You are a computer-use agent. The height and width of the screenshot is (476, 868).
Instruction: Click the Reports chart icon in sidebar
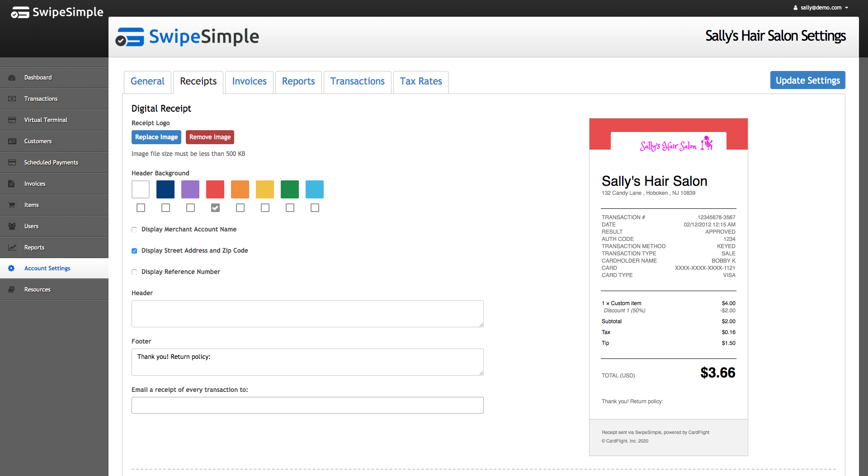coord(12,247)
